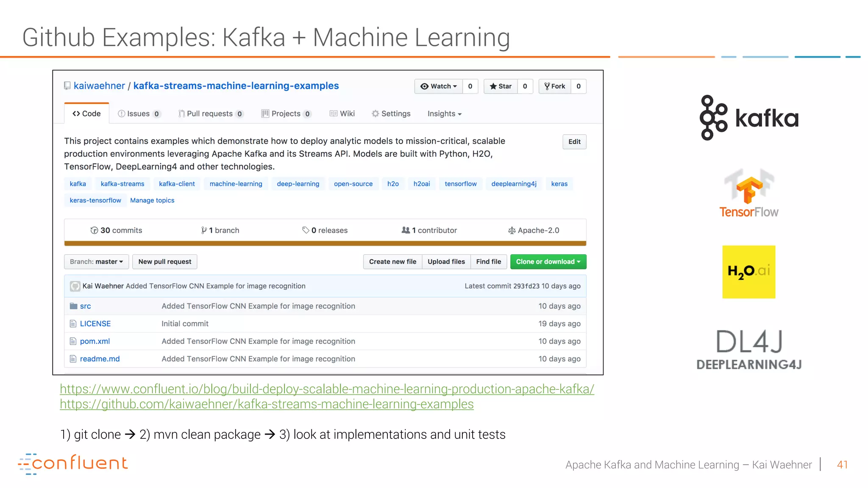Fork the repository
The height and width of the screenshot is (488, 868).
tap(555, 86)
